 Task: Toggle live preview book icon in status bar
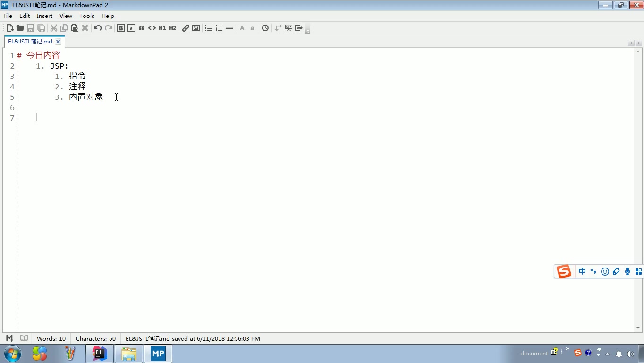pos(24,338)
